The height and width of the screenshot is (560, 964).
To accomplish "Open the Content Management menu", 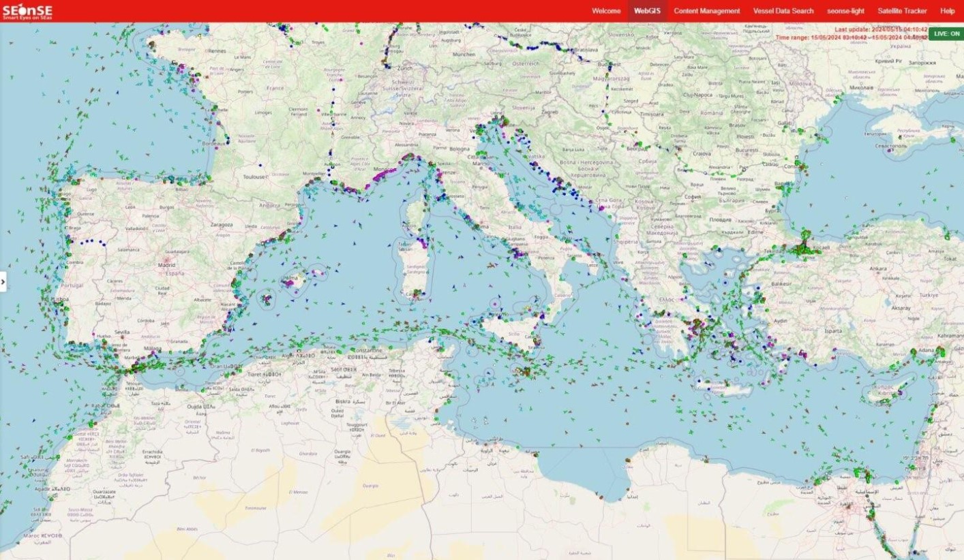I will (x=706, y=11).
